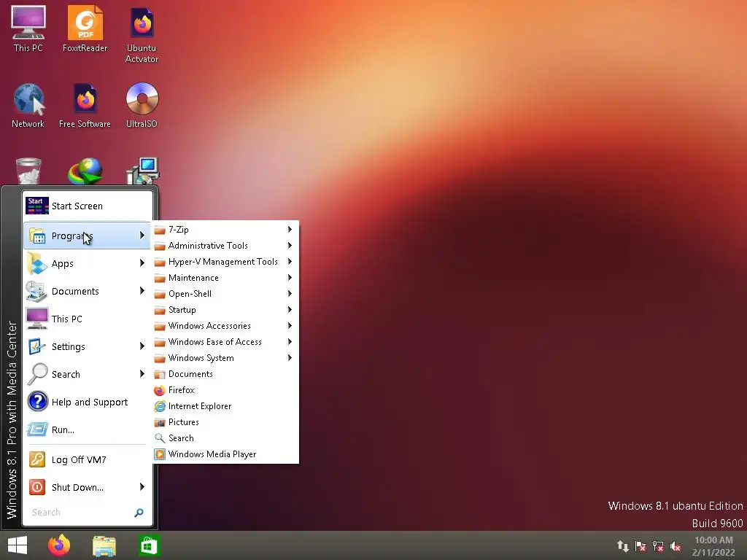Open Documents in the Programs submenu
Viewport: 747px width, 560px height.
[225, 374]
